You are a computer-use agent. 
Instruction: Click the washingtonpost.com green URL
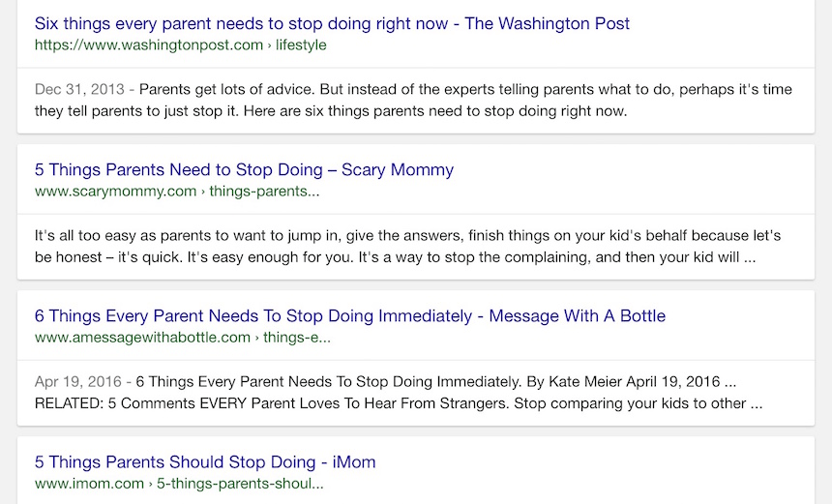coord(148,44)
